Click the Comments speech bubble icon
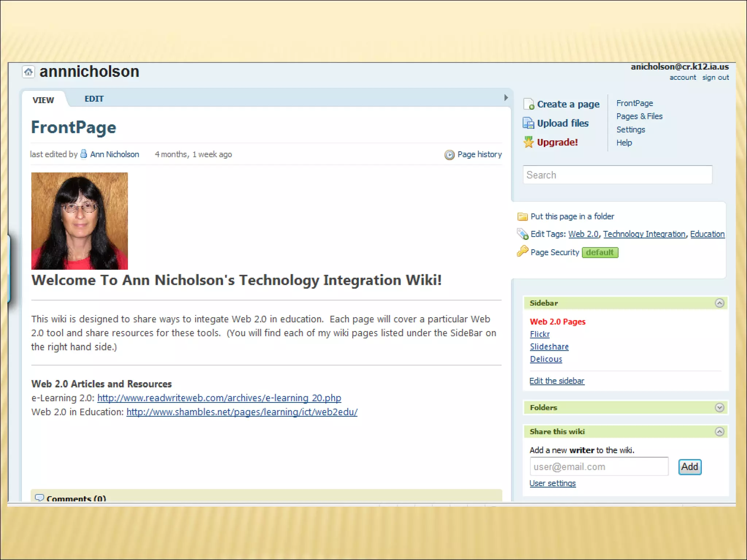Viewport: 747px width, 560px height. (x=39, y=498)
